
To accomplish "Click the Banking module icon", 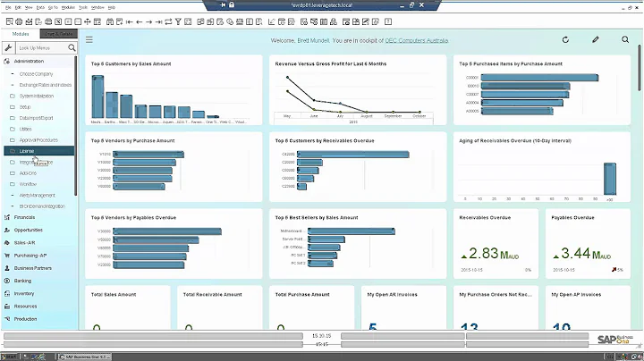I will tap(7, 281).
